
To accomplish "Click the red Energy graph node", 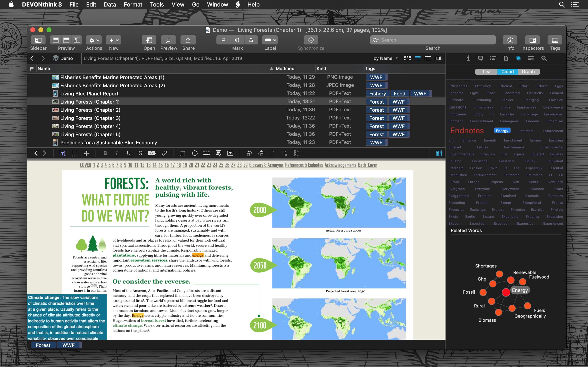I will [506, 292].
